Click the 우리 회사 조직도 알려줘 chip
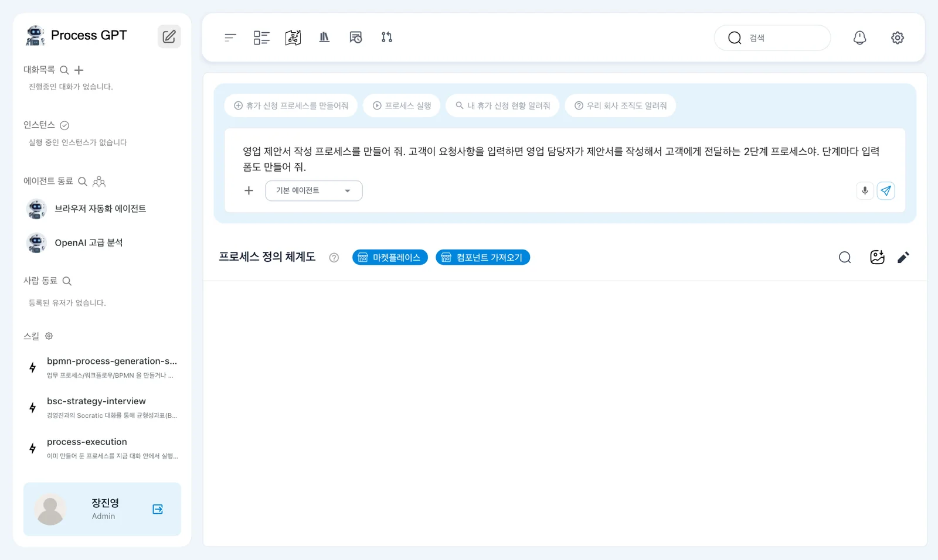The height and width of the screenshot is (560, 938). coord(620,106)
